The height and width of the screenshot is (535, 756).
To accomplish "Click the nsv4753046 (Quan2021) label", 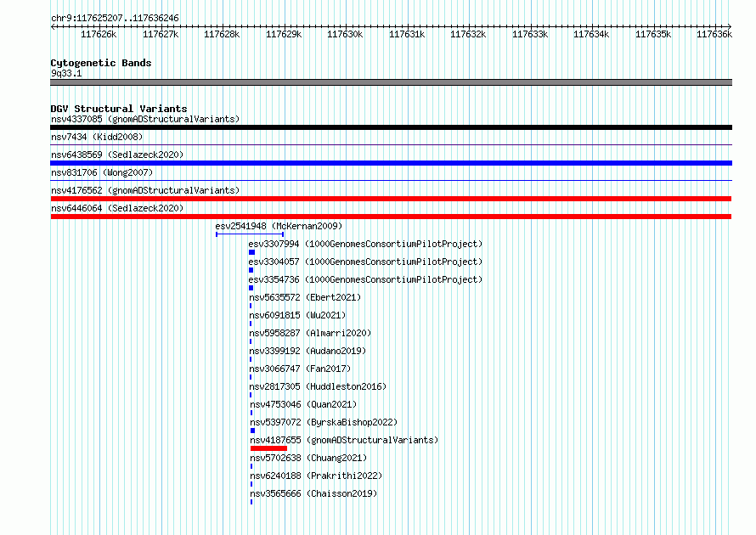I will (303, 404).
